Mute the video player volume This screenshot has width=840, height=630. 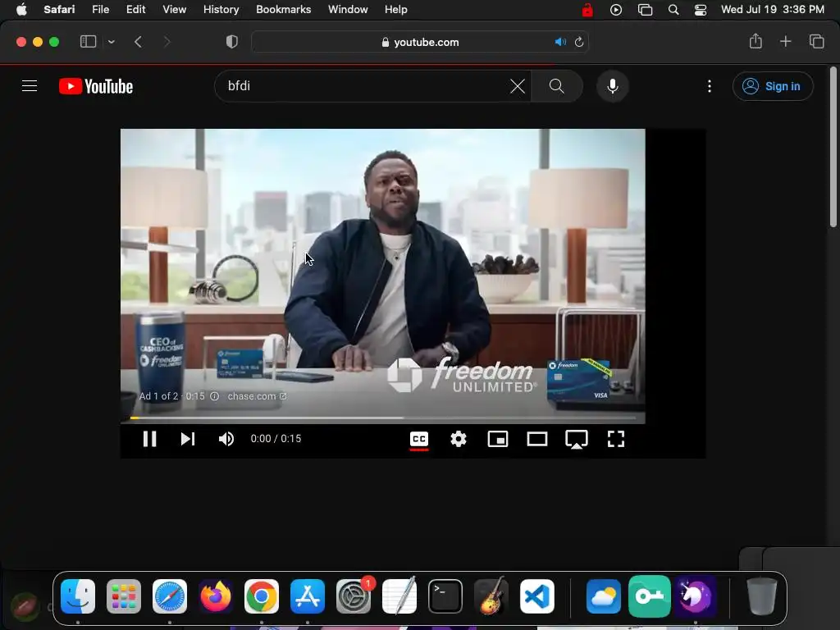pos(226,439)
